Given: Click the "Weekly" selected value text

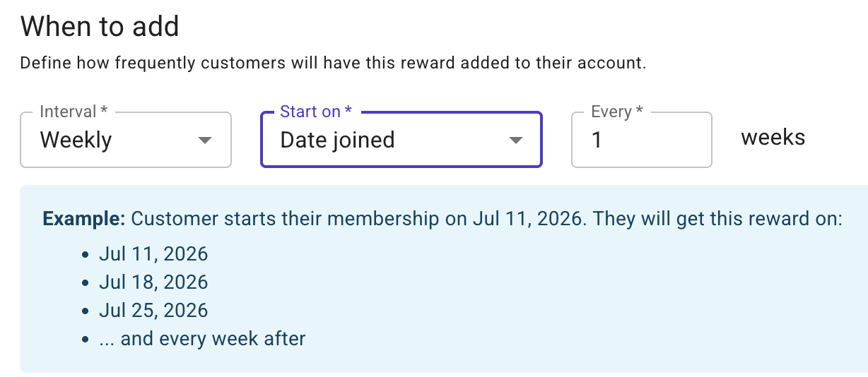Looking at the screenshot, I should click(76, 140).
